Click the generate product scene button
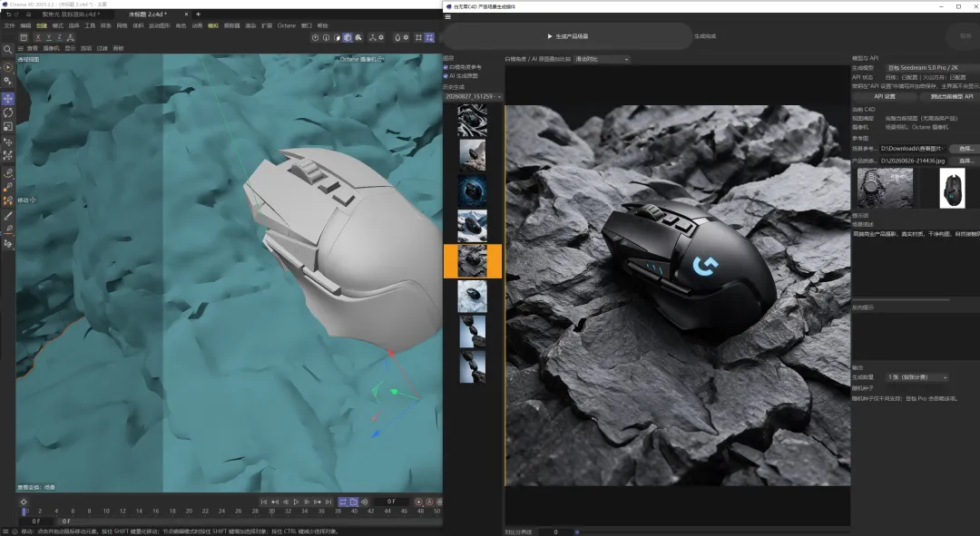Viewport: 980px width, 536px height. [x=567, y=36]
